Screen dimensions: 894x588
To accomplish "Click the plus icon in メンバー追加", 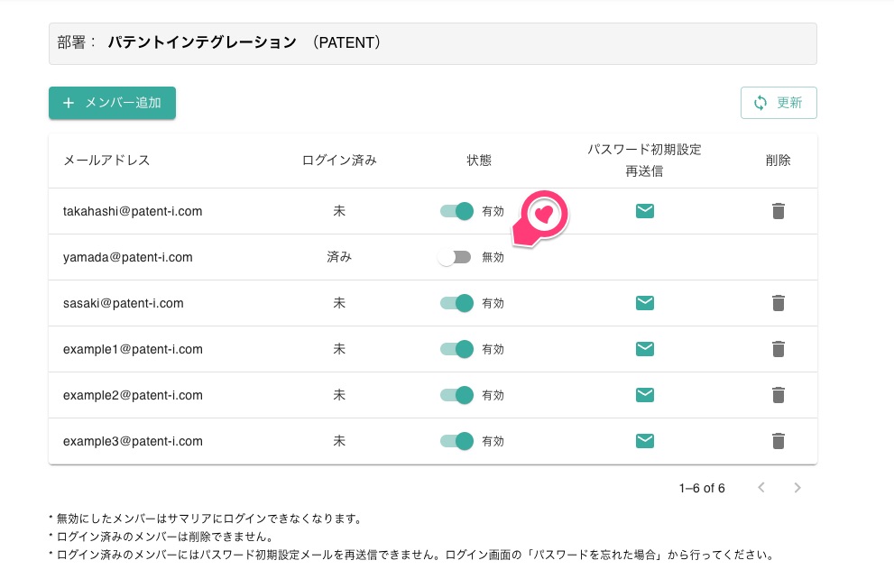I will pyautogui.click(x=69, y=103).
